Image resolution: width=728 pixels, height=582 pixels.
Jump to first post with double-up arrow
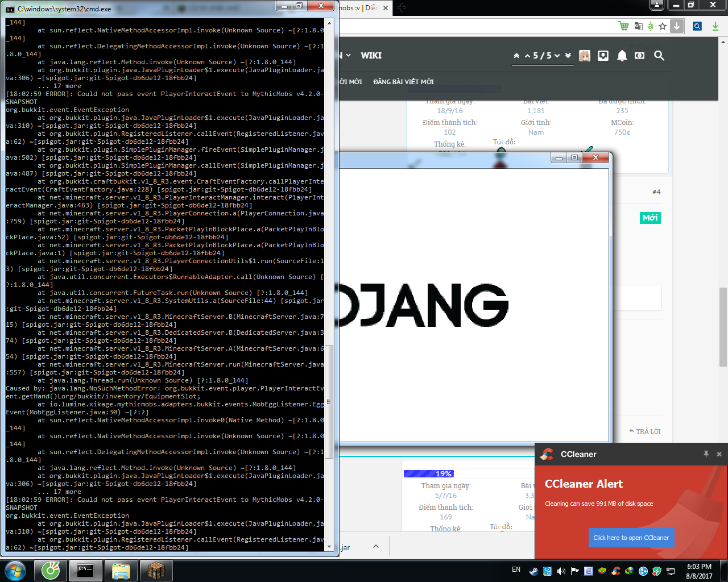516,56
